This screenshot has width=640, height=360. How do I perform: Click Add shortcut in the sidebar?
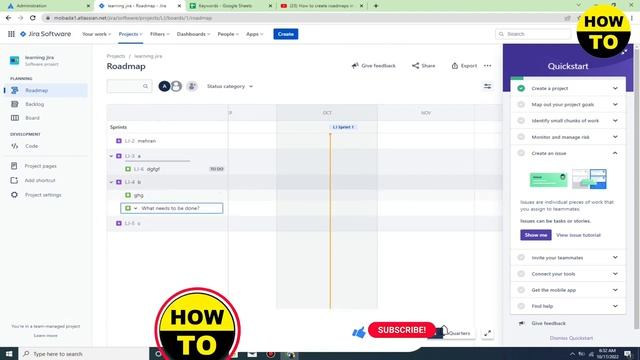tap(40, 180)
